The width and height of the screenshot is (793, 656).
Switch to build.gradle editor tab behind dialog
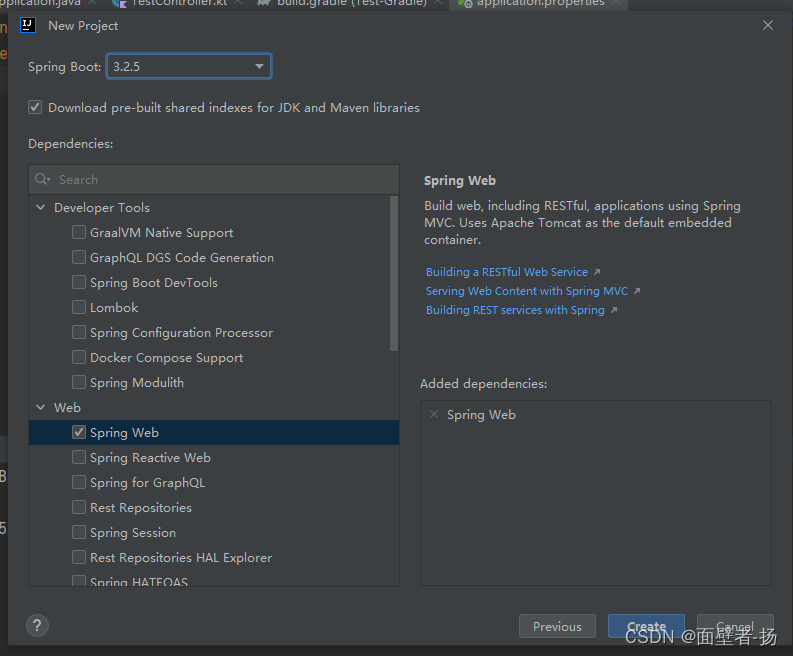(351, 4)
